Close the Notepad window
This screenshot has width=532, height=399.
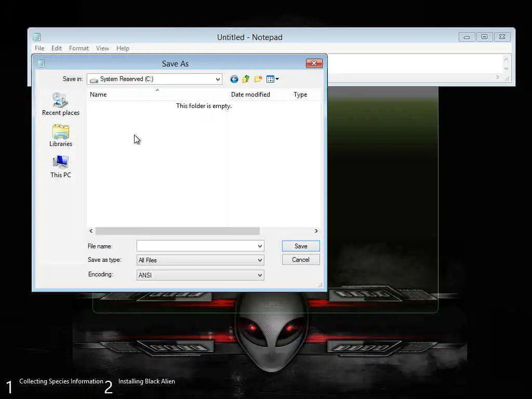[502, 37]
